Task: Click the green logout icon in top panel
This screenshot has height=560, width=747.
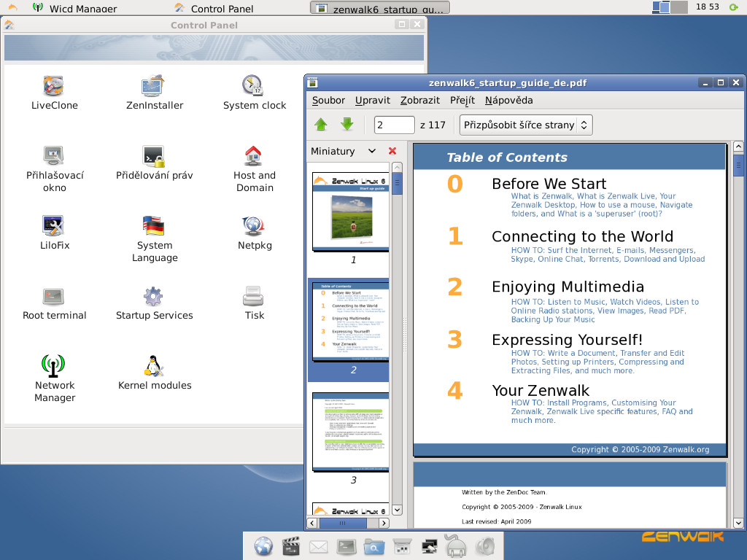Action: [x=734, y=7]
